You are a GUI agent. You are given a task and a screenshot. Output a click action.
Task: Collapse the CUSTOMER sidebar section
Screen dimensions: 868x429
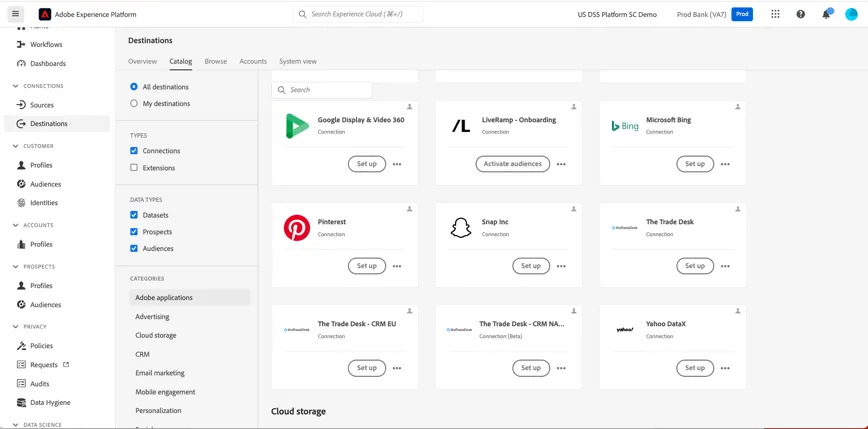15,146
